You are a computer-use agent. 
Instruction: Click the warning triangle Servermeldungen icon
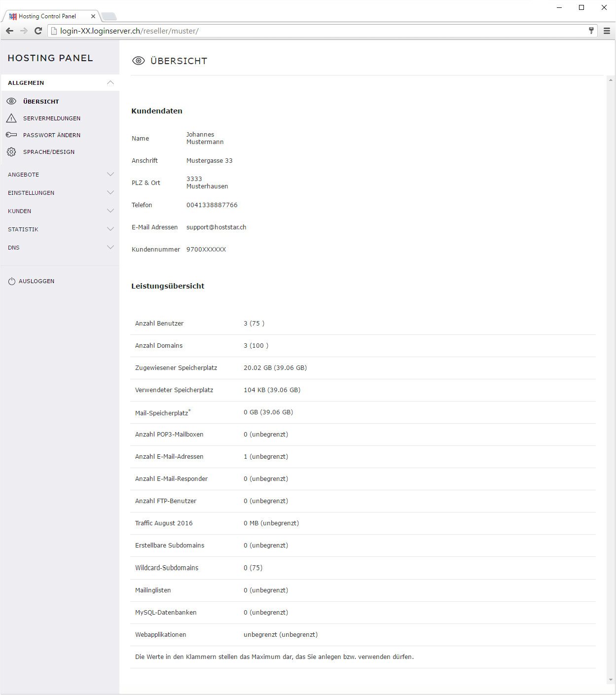tap(11, 118)
